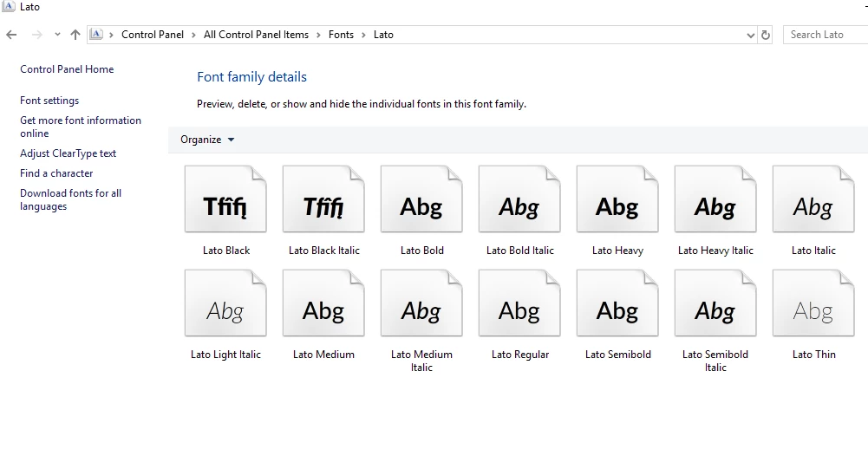Click the Lato Regular name label
The height and width of the screenshot is (469, 868).
519,355
